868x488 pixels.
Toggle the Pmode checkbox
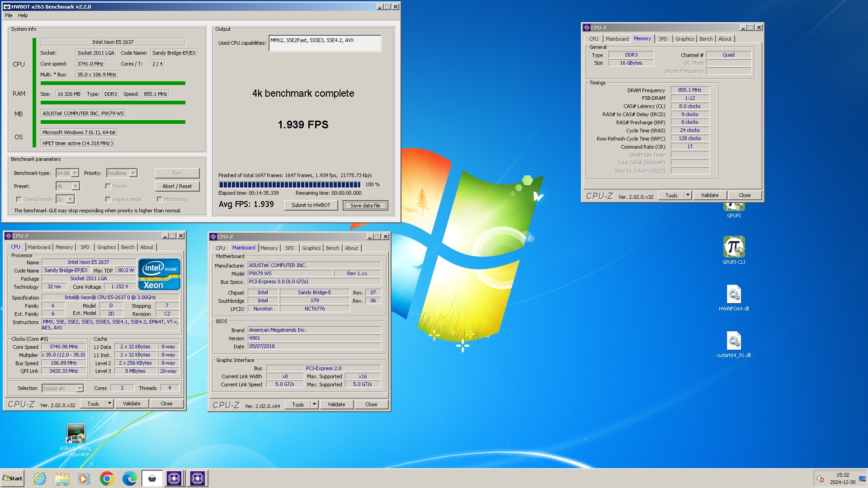point(108,186)
